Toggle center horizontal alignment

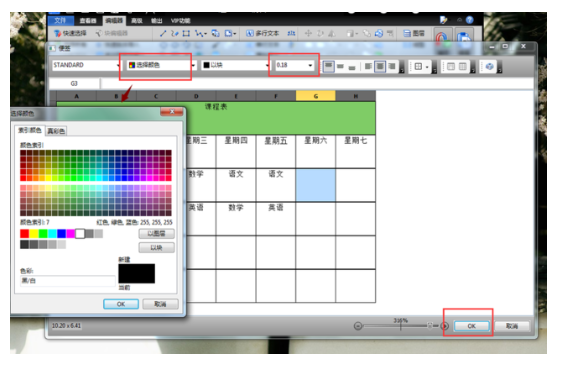coord(380,67)
